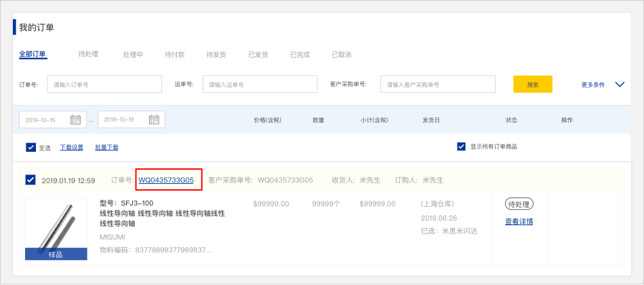Click the 查看详情 link
The width and height of the screenshot is (644, 285).
pyautogui.click(x=519, y=221)
